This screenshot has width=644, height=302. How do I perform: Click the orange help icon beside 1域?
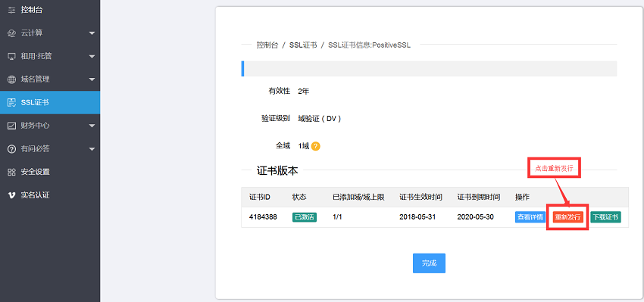315,146
